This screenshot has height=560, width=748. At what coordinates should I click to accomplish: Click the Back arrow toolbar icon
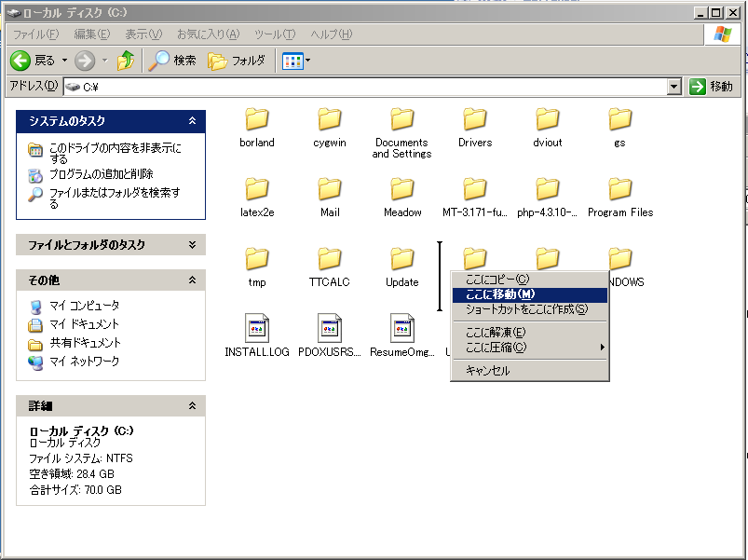click(x=21, y=61)
